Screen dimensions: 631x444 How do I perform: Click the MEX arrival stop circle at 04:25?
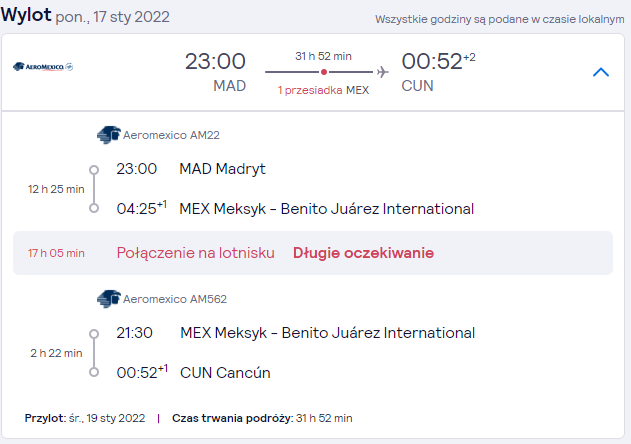(94, 208)
